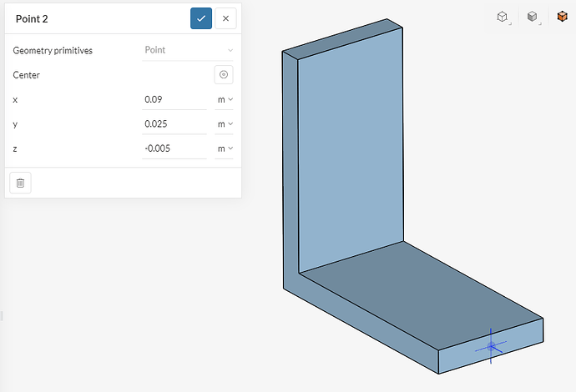Select the top horizontal face of bracket base
The width and height of the screenshot is (576, 392).
click(x=422, y=294)
